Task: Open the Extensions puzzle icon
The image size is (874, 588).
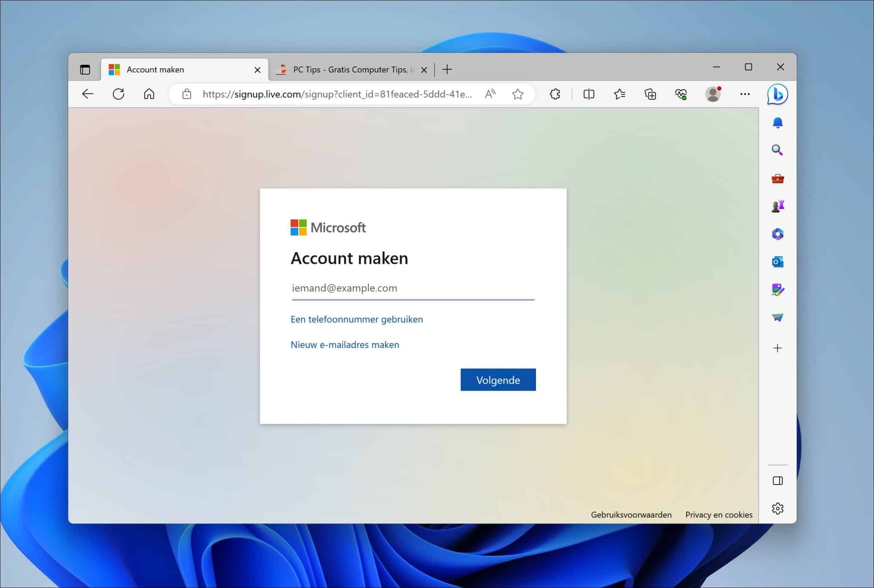Action: [555, 94]
